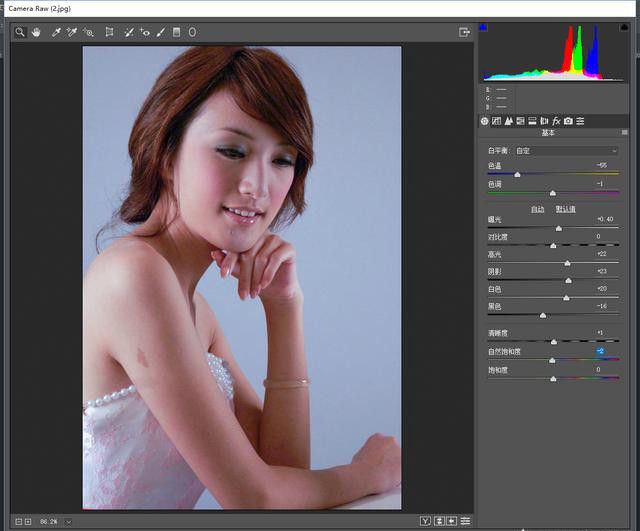This screenshot has height=531, width=640.
Task: Click the portrait preview image
Action: pos(242,278)
